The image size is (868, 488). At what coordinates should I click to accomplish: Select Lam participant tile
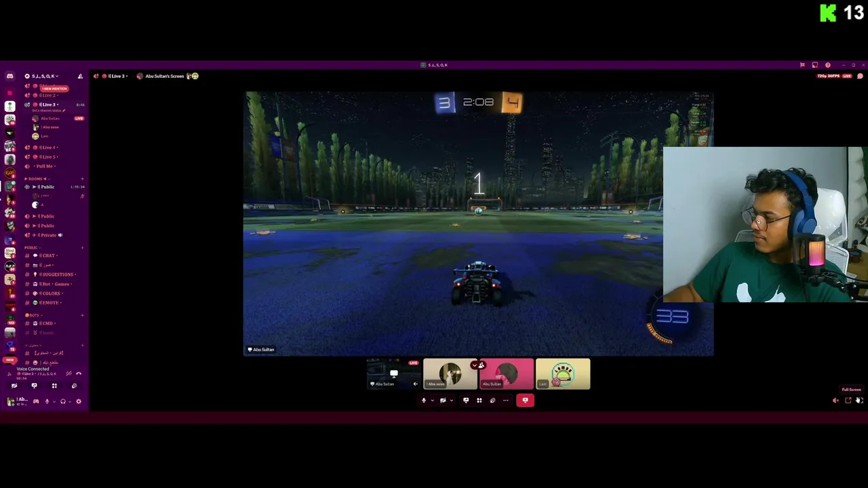pos(563,373)
